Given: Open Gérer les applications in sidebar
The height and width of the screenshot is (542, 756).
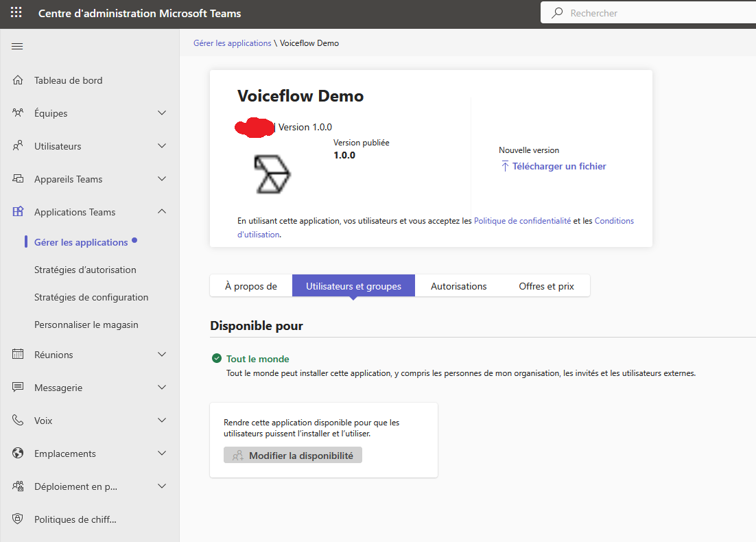Looking at the screenshot, I should click(81, 242).
